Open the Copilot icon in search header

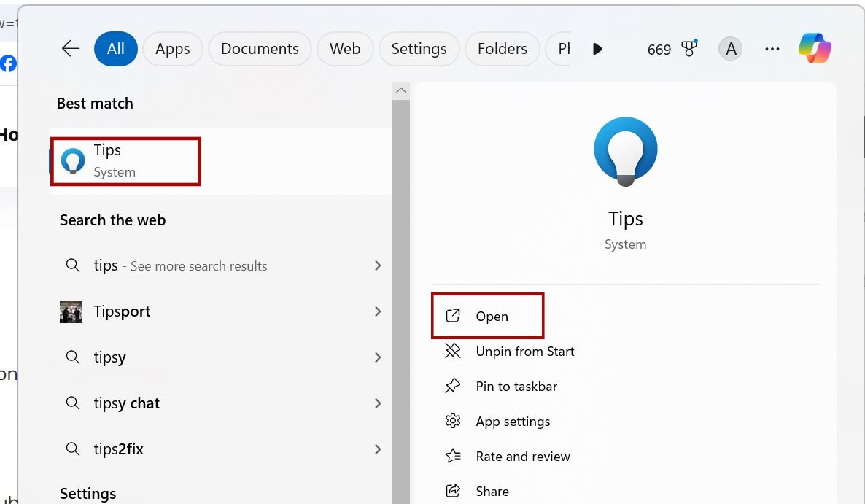tap(815, 49)
